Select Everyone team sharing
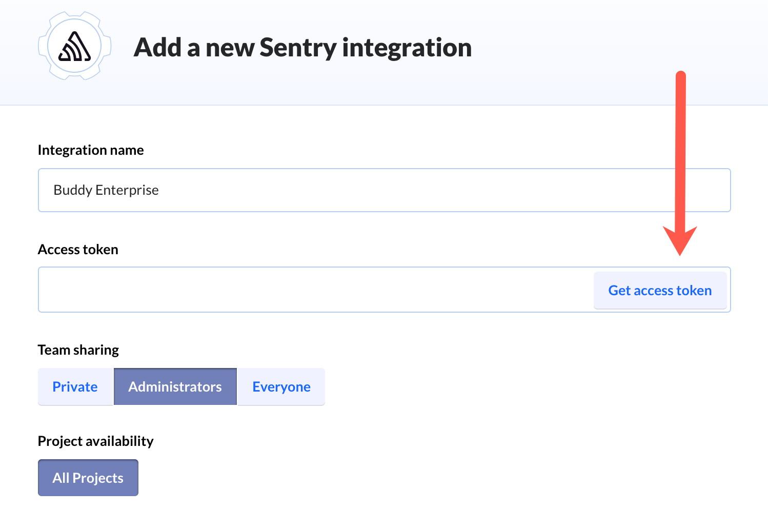The height and width of the screenshot is (532, 768). 281,386
